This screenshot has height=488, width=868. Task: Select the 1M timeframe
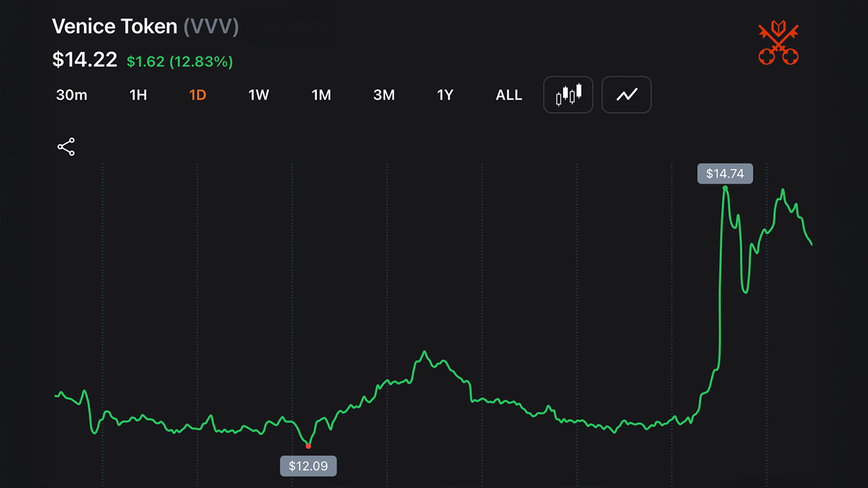(x=321, y=95)
